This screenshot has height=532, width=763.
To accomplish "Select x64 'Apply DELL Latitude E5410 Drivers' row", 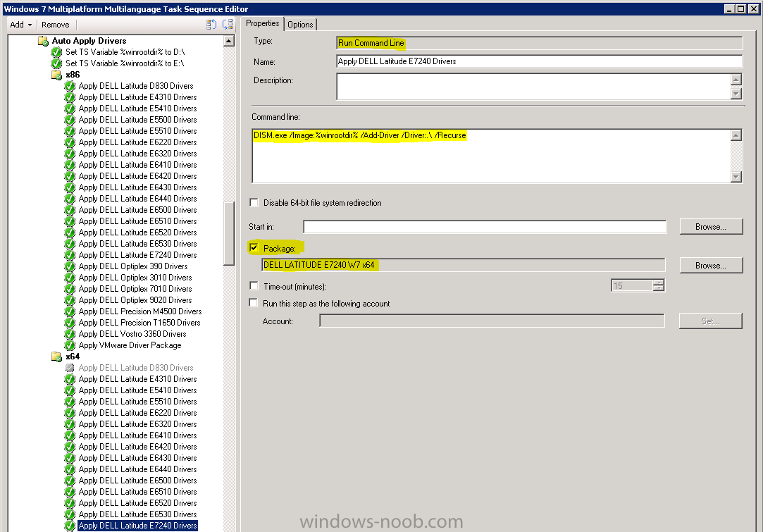I will (x=137, y=390).
